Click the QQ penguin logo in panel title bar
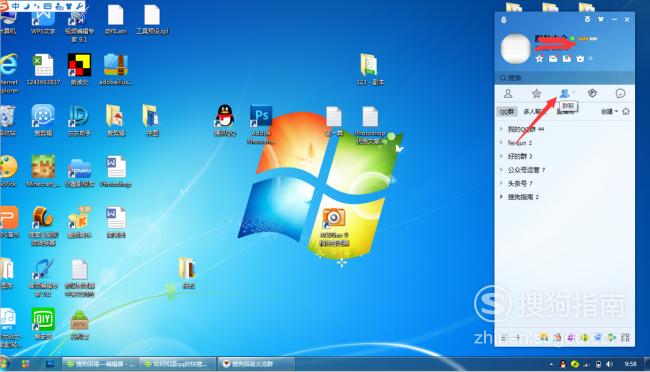650x372 pixels. pos(504,19)
